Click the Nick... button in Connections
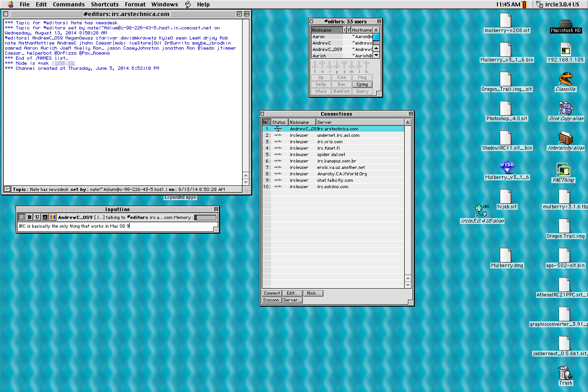 [313, 293]
